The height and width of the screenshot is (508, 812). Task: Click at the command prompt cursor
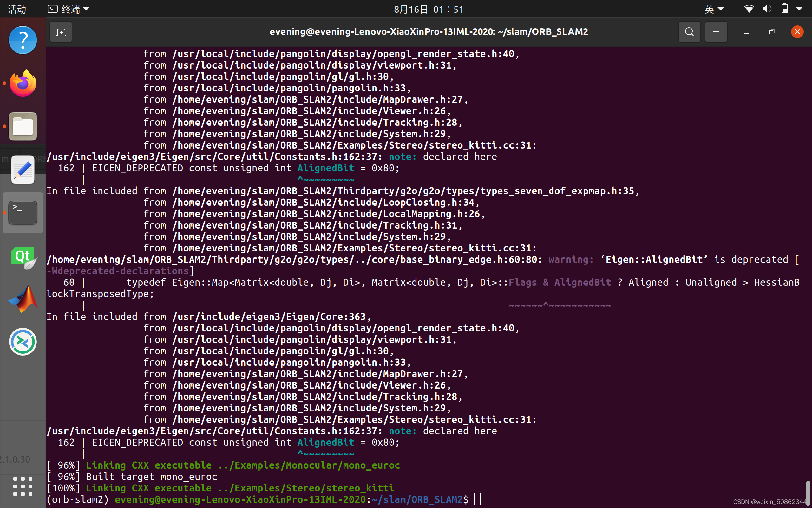(x=477, y=499)
